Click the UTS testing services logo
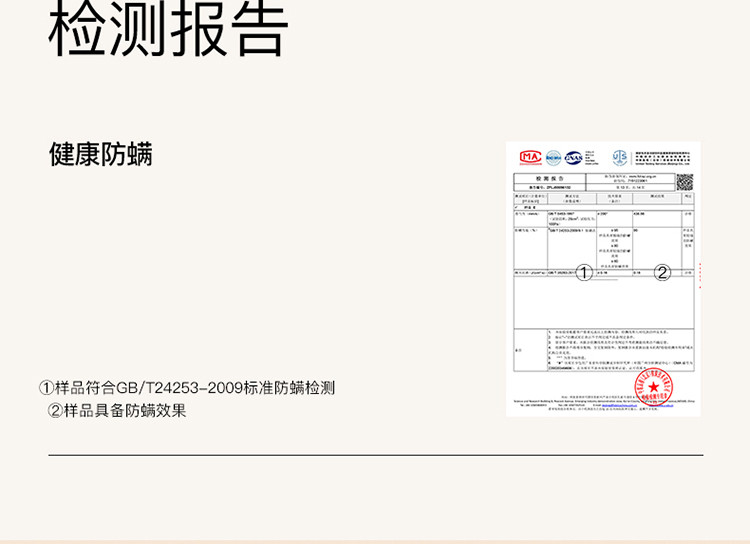The image size is (750, 544). pos(620,157)
